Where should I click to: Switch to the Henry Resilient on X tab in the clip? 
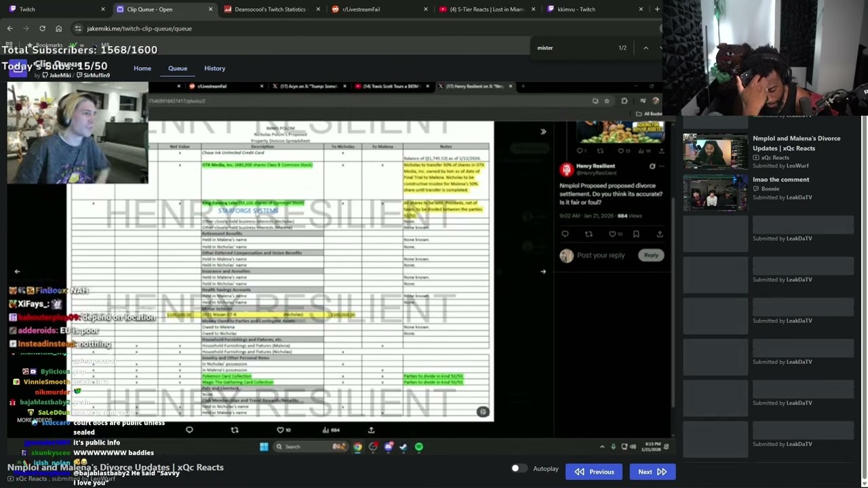476,86
